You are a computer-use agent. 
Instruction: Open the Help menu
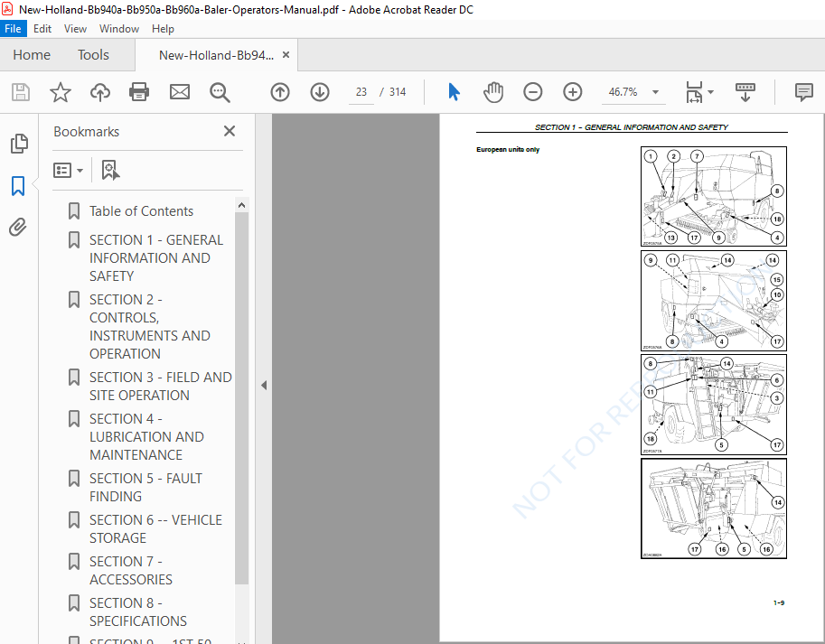tap(163, 28)
